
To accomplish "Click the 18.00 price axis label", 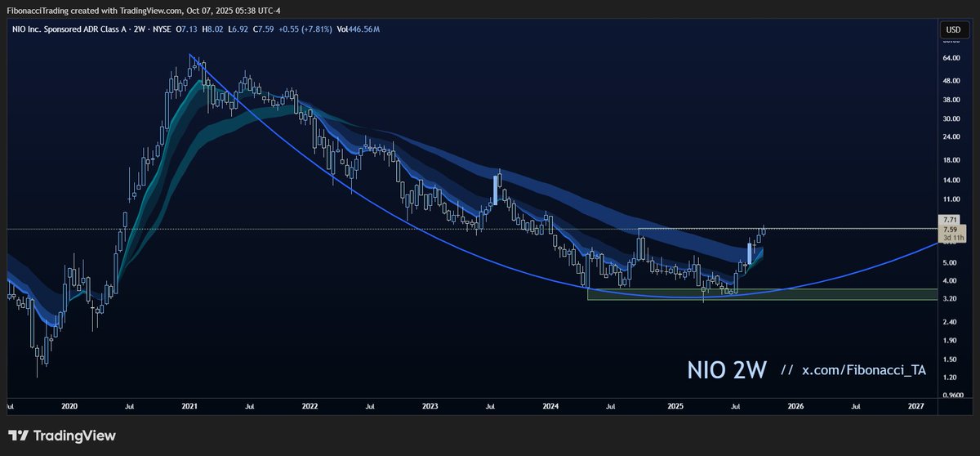I will click(x=951, y=160).
